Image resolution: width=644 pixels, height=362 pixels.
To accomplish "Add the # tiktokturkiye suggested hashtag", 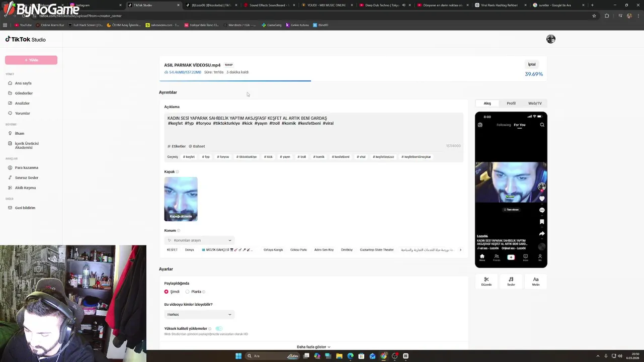I will coord(247,157).
